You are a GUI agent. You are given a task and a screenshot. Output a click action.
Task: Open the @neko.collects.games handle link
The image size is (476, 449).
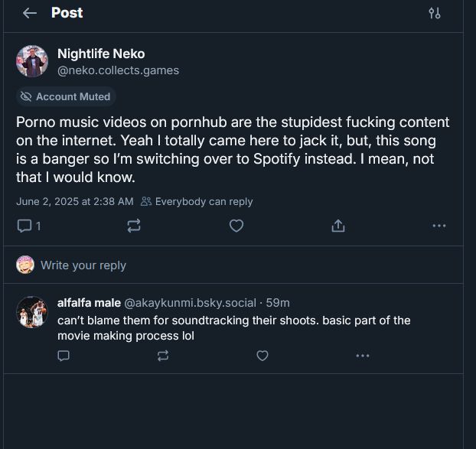(118, 70)
